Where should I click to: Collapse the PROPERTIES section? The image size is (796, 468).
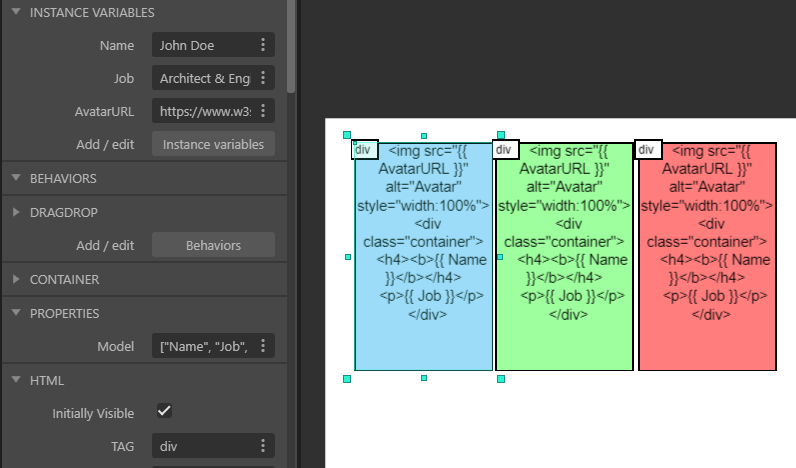tap(16, 313)
